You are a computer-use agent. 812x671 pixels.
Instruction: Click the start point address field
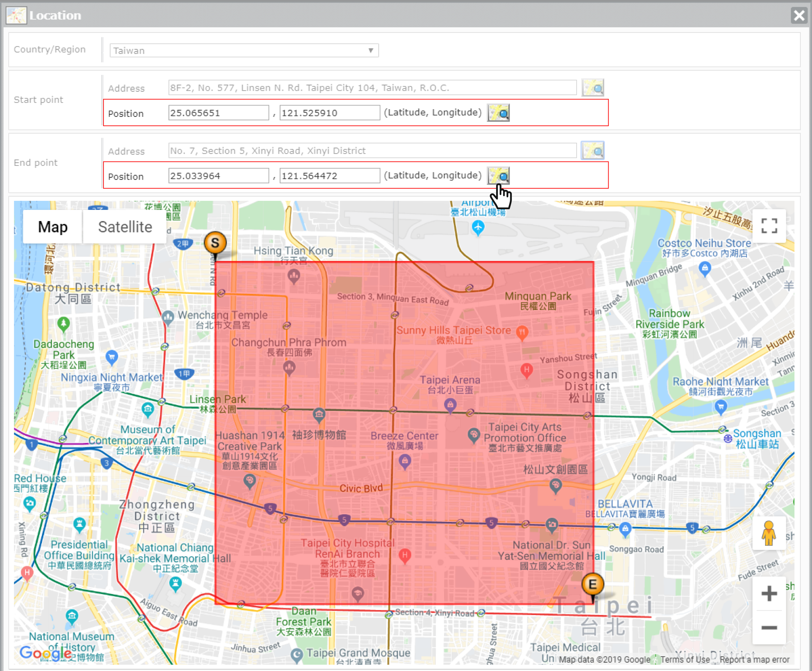click(372, 88)
